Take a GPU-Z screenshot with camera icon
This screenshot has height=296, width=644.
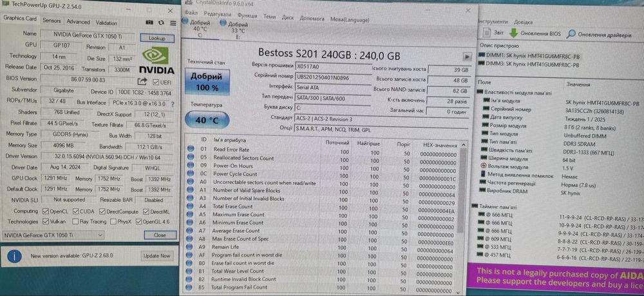[150, 23]
